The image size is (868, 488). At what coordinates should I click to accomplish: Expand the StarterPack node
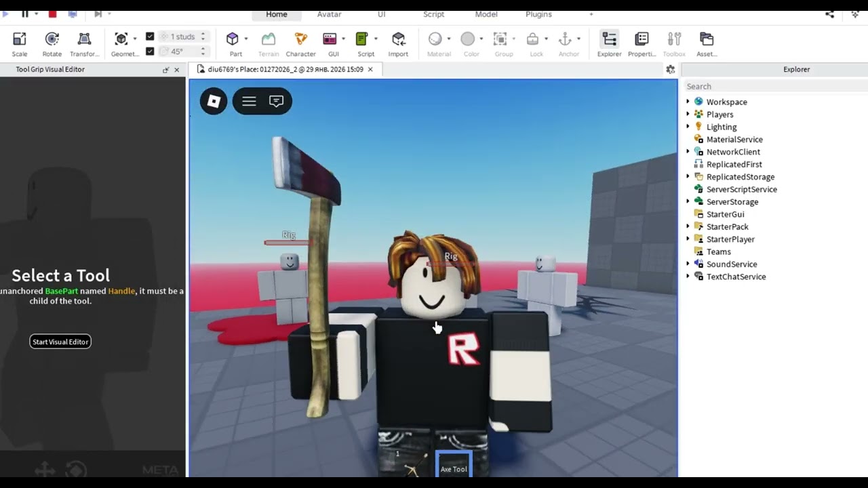click(x=688, y=227)
